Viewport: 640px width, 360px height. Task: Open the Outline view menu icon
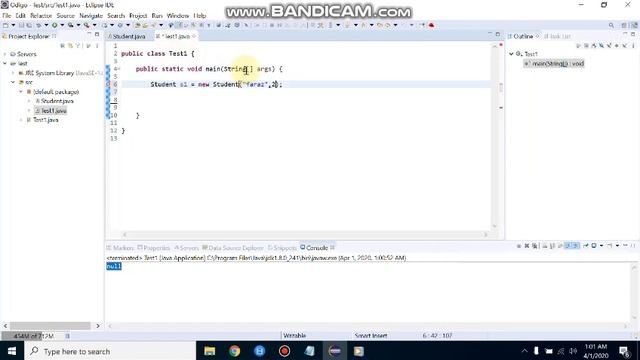pyautogui.click(x=633, y=46)
